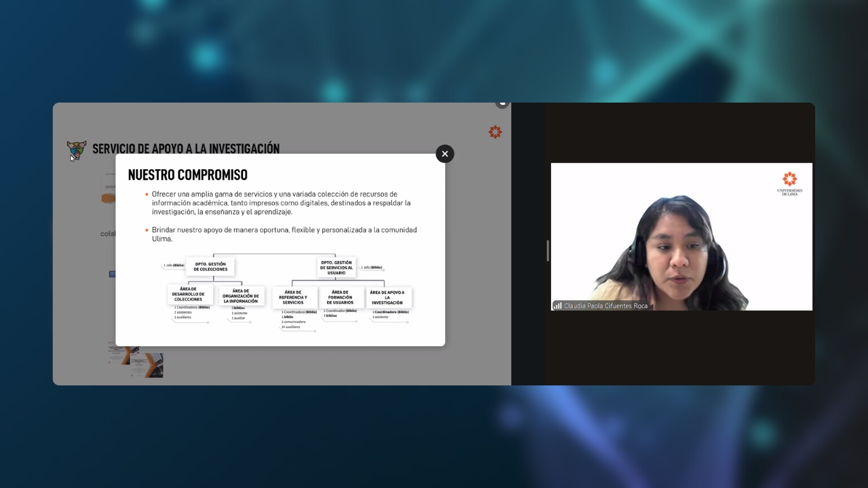Click the colorful hands icon beside the title

(x=76, y=150)
